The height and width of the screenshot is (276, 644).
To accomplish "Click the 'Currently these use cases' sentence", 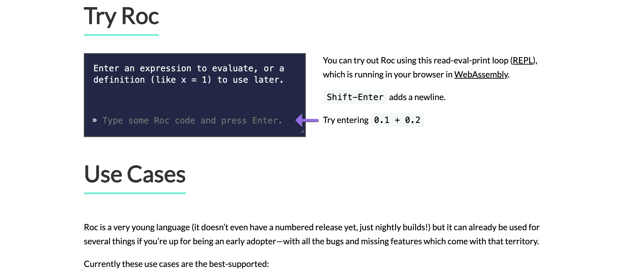I will pyautogui.click(x=176, y=264).
